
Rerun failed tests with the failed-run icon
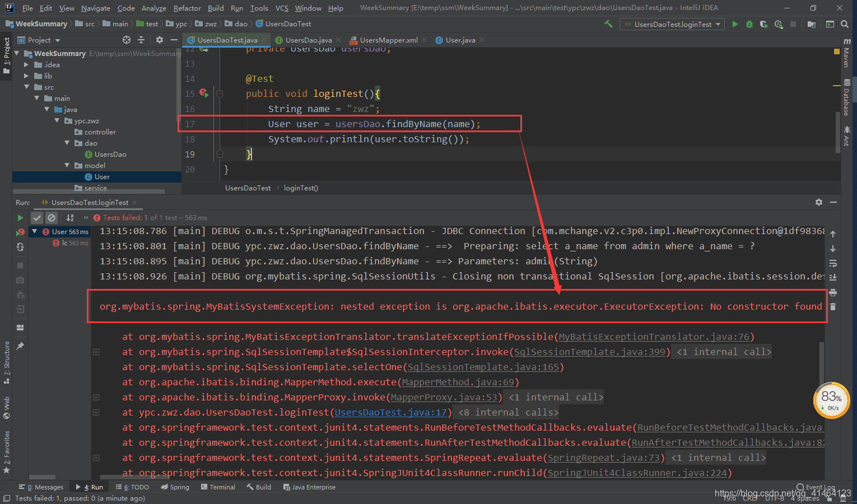click(x=20, y=231)
